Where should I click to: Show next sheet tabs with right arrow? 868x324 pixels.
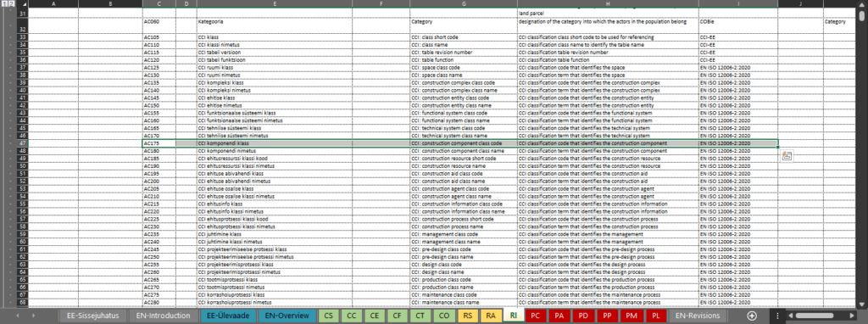(x=34, y=316)
